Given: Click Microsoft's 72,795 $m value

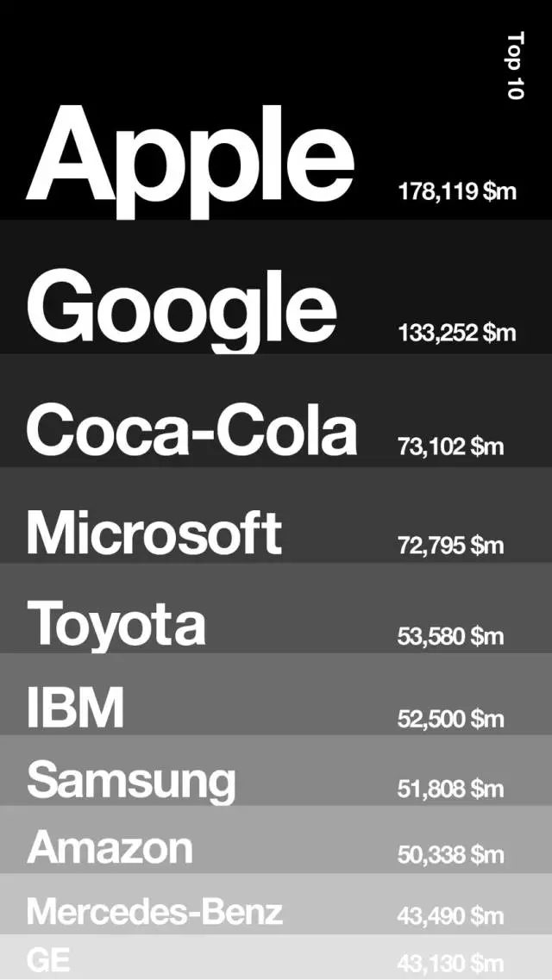Looking at the screenshot, I should 450,546.
